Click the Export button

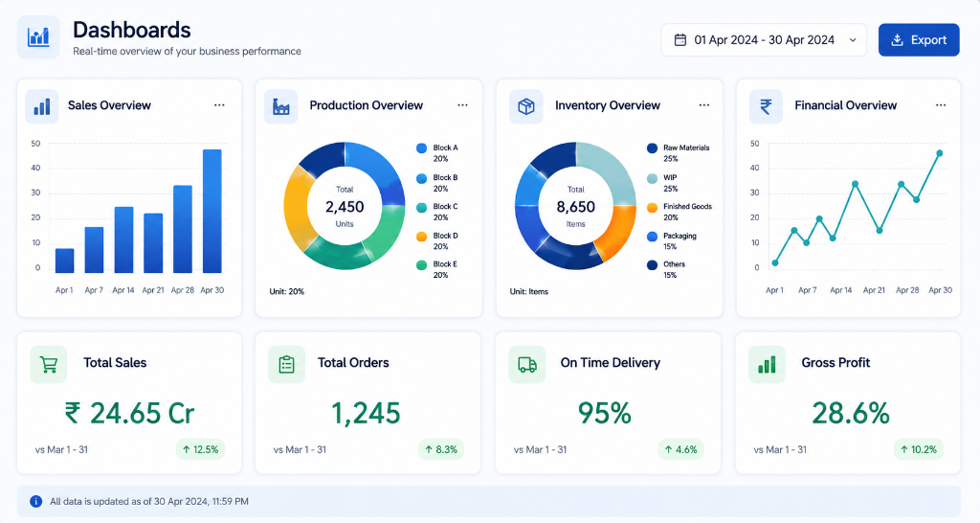(x=919, y=40)
